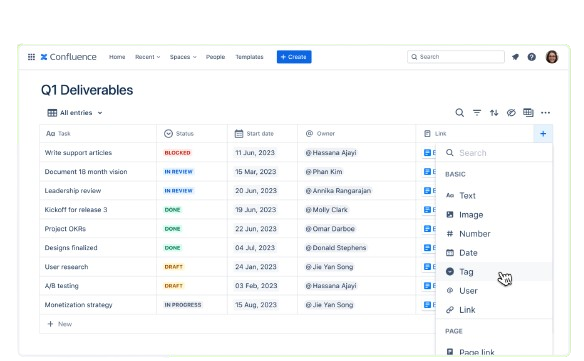The height and width of the screenshot is (361, 584).
Task: Click DRAFT status for User research
Action: pos(174,267)
